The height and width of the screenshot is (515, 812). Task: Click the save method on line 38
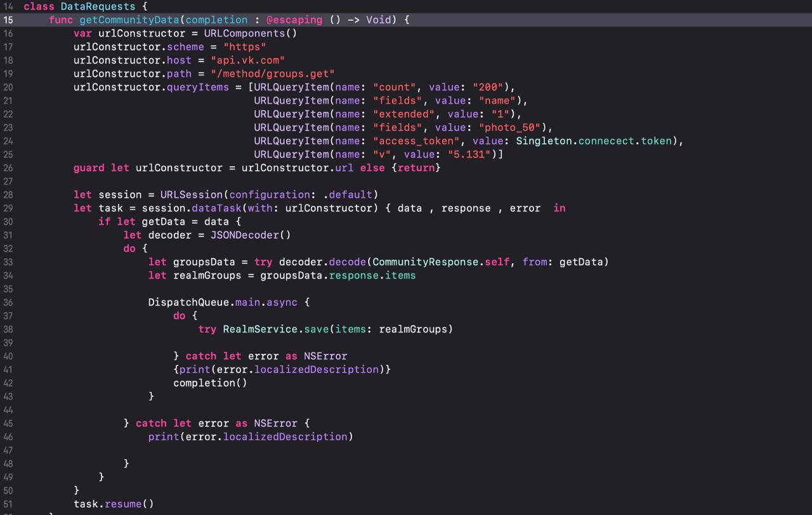[x=316, y=329]
